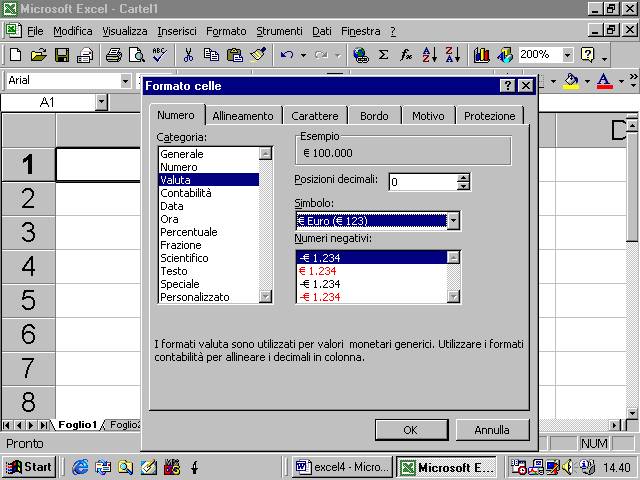Confirm the dialog with OK

pos(411,430)
